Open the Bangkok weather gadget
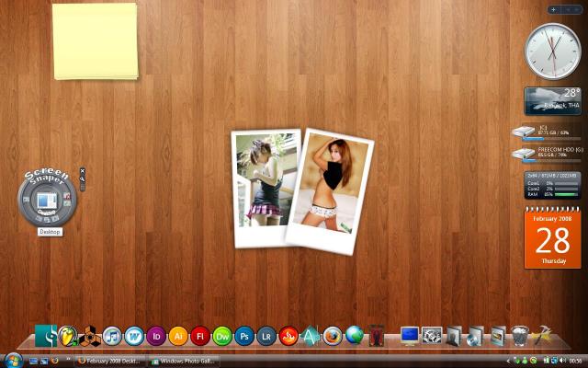The image size is (588, 368). pyautogui.click(x=553, y=101)
